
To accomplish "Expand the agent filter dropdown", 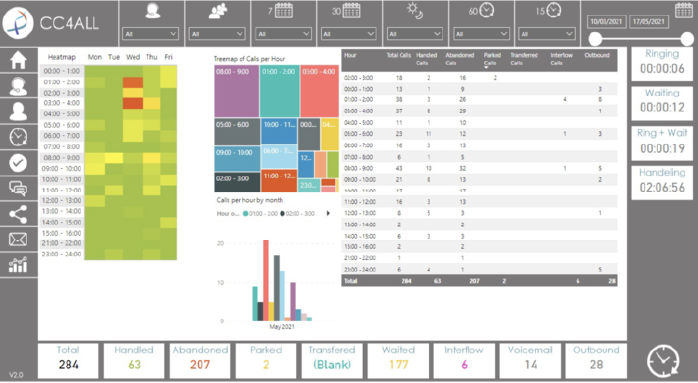I will [x=150, y=34].
